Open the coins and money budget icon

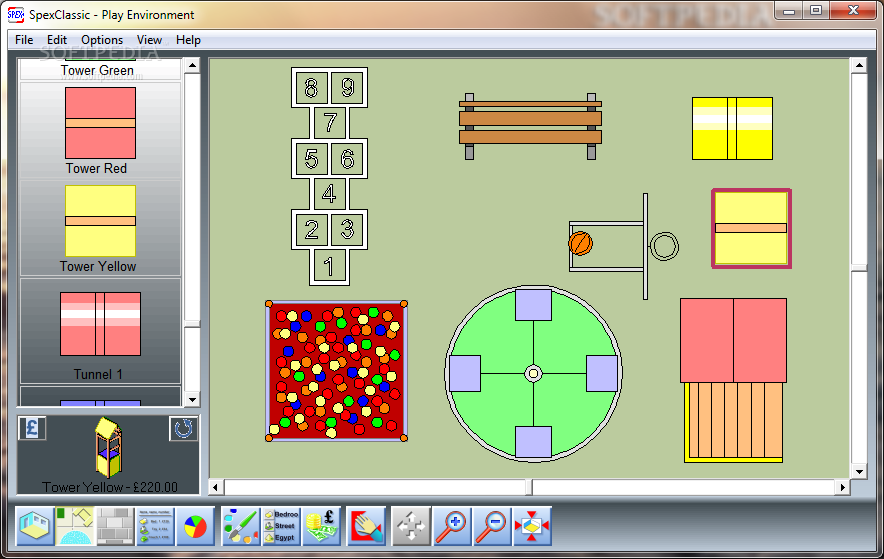pyautogui.click(x=321, y=526)
